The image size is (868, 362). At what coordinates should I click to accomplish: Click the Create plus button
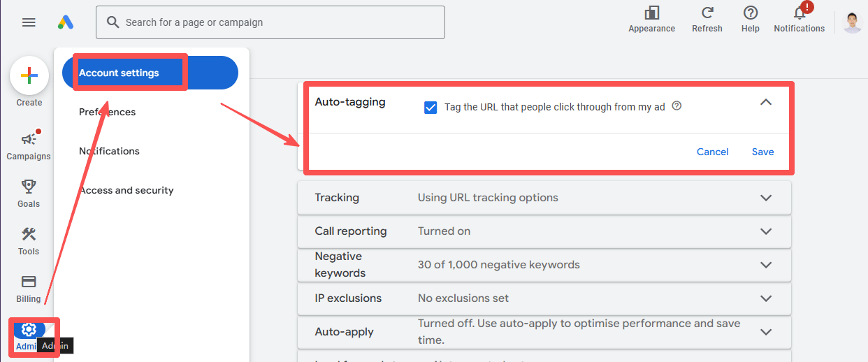(29, 75)
